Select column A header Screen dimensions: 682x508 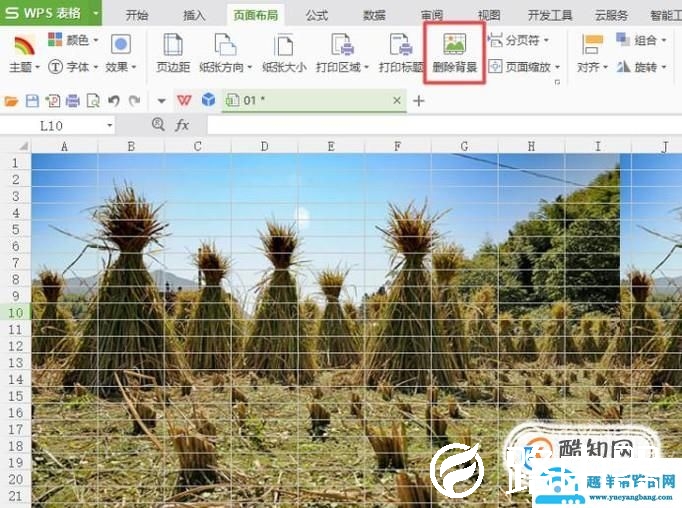pos(64,147)
